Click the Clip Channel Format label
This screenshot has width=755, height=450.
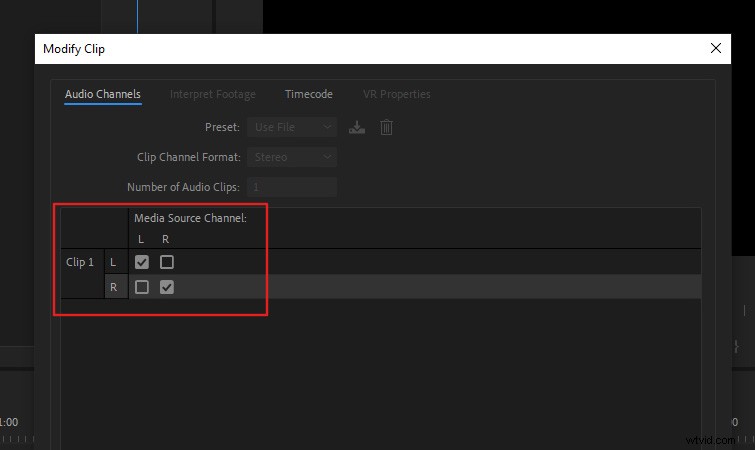[x=189, y=157]
